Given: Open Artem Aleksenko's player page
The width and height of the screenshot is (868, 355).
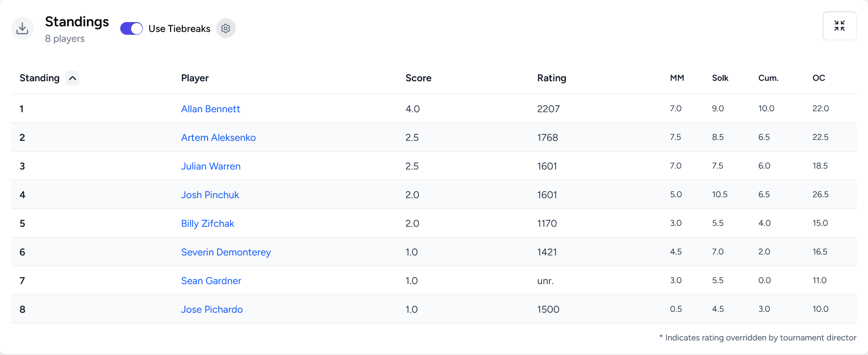Looking at the screenshot, I should pos(218,138).
